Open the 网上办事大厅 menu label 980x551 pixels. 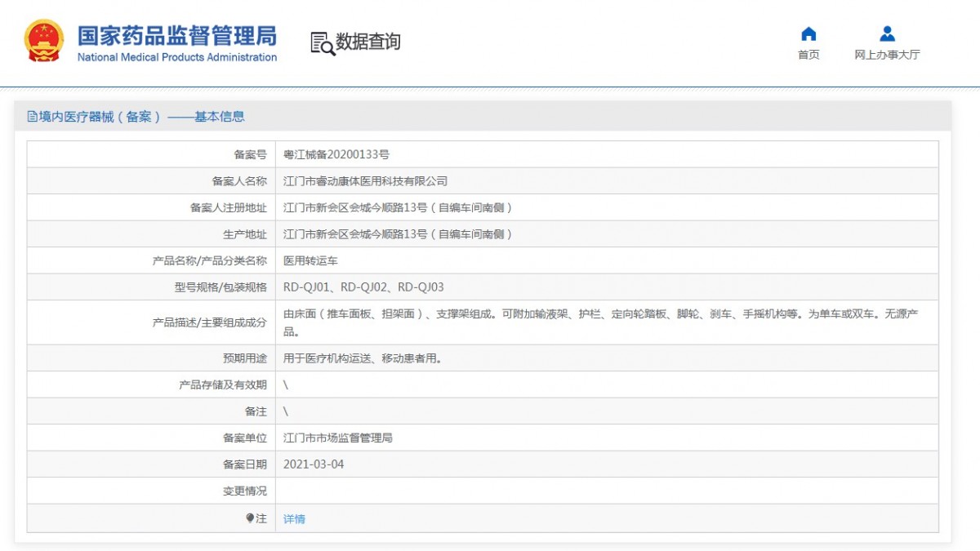tap(887, 55)
